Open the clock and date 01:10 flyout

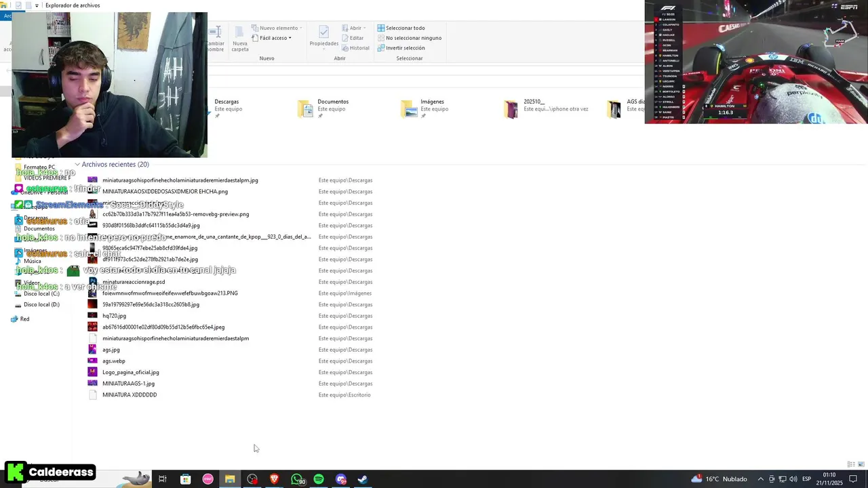(829, 479)
